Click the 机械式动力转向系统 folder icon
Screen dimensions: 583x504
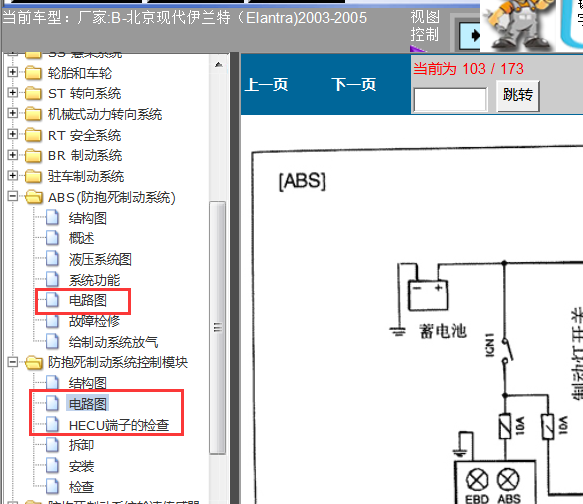point(33,114)
